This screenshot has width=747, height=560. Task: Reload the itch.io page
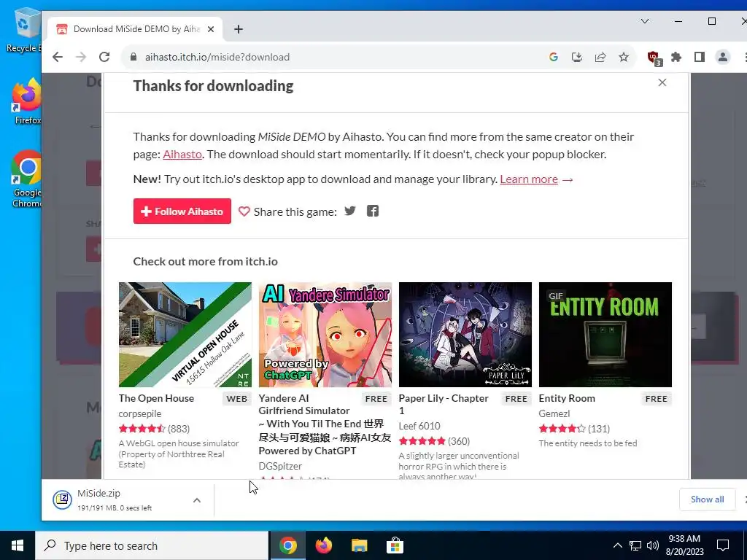(x=104, y=57)
